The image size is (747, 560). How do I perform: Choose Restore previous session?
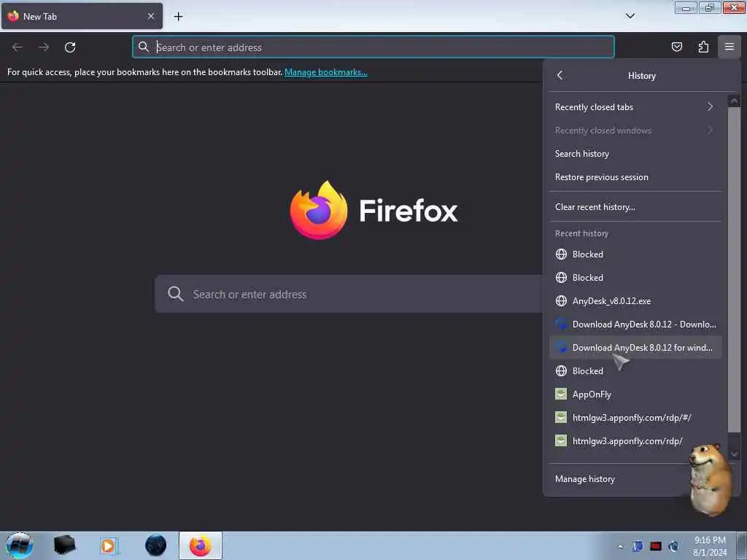coord(635,176)
